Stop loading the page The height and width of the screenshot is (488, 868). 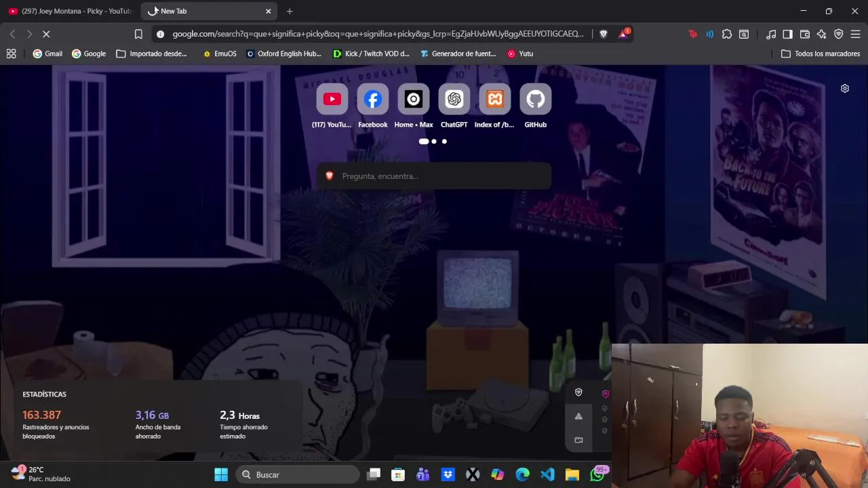[x=47, y=34]
